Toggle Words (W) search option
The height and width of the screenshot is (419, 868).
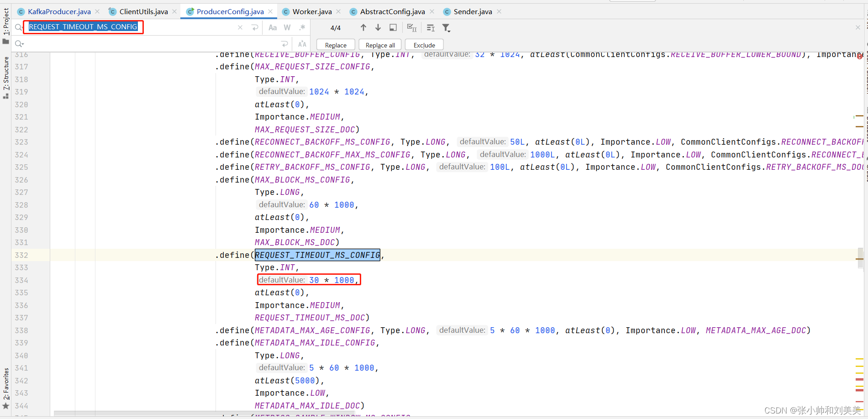(287, 27)
